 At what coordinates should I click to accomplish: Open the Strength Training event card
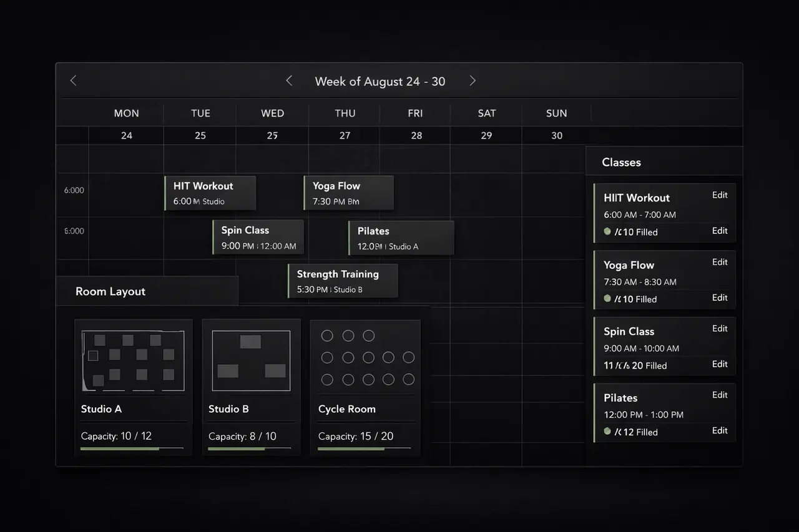[342, 281]
